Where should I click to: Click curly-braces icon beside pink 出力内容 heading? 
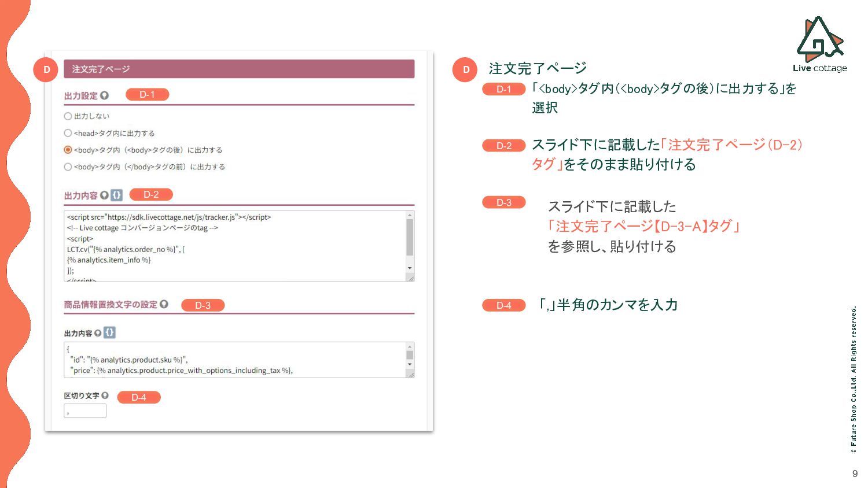pos(116,195)
